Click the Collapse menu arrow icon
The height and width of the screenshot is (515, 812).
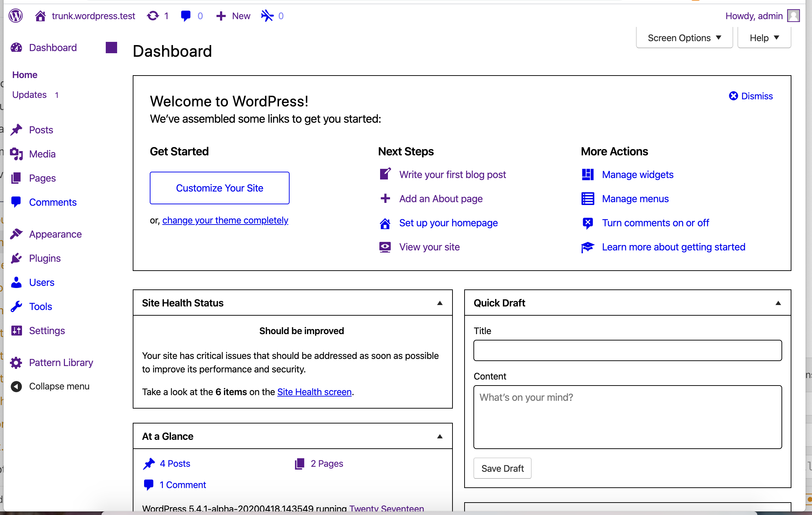click(x=16, y=386)
